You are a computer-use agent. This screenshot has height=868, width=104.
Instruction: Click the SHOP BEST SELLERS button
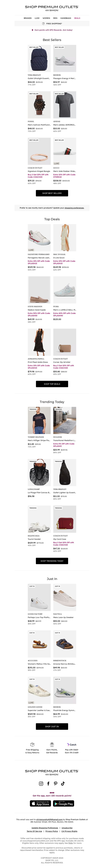(52, 193)
